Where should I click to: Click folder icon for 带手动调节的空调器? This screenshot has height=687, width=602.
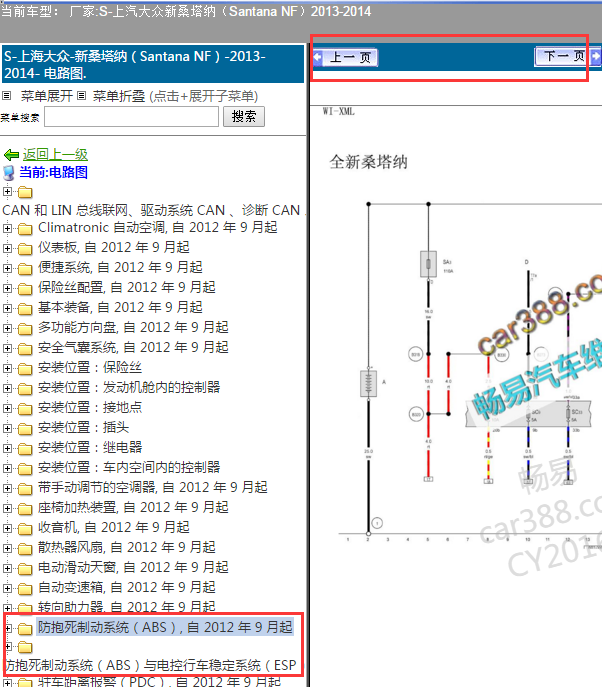[25, 489]
